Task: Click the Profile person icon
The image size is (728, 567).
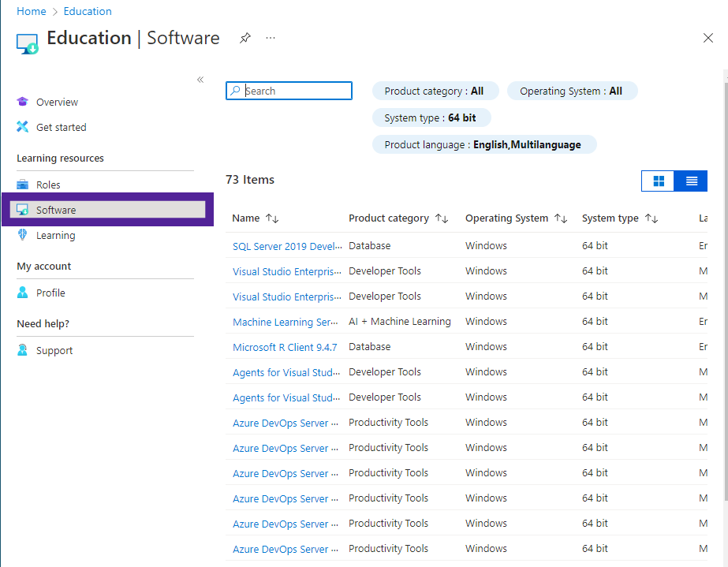Action: click(x=22, y=293)
